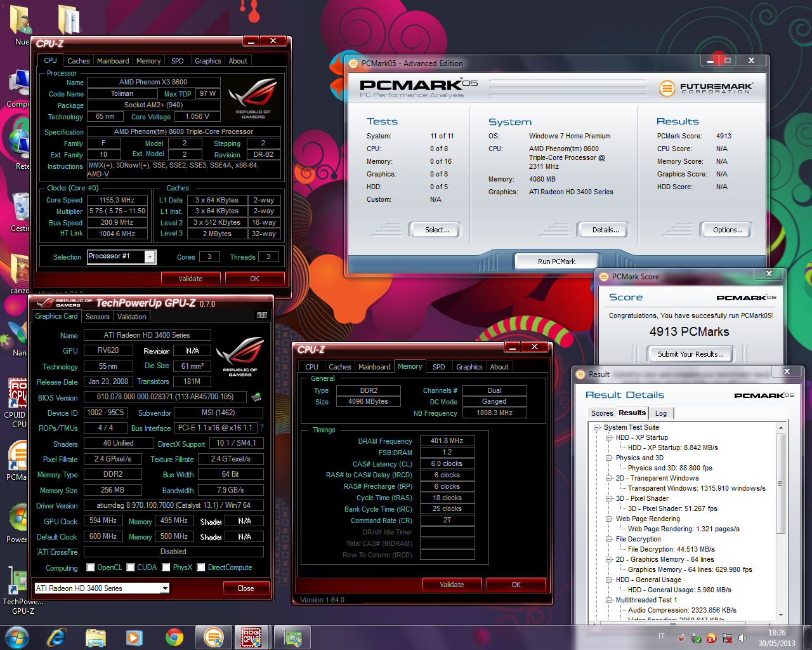Switch to ROG CPU-Z taskbar icon
812x650 pixels.
(x=252, y=637)
